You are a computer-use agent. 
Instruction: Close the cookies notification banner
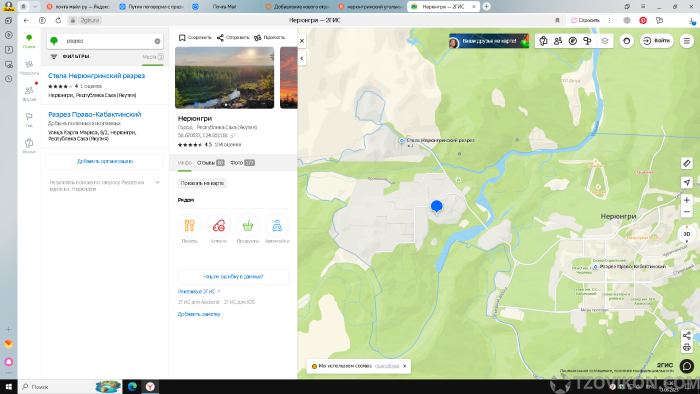404,366
